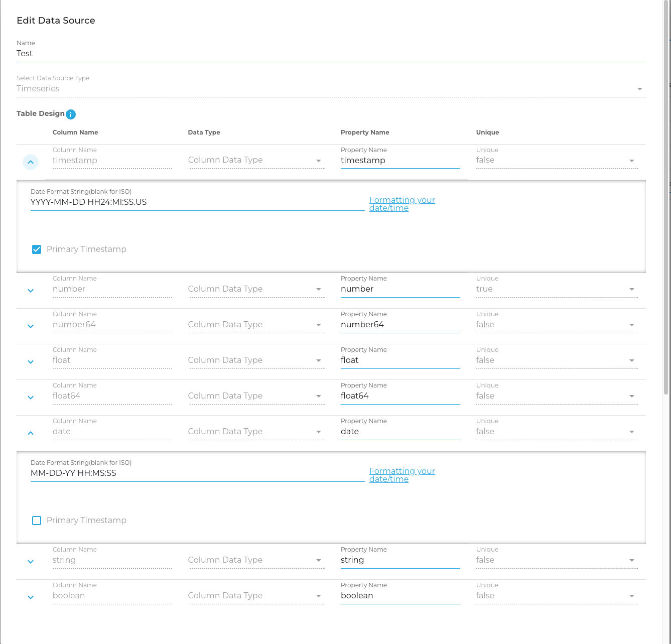The width and height of the screenshot is (671, 644).
Task: Enable Primary Timestamp for date column
Action: (37, 521)
